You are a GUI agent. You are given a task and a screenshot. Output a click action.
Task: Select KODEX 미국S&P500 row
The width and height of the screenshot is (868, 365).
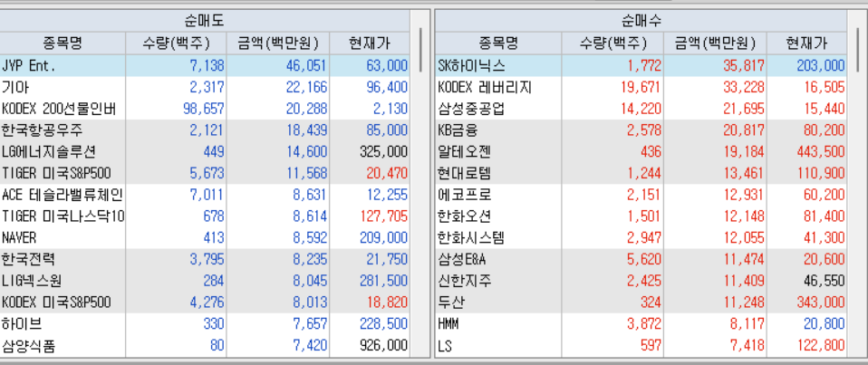tap(205, 303)
